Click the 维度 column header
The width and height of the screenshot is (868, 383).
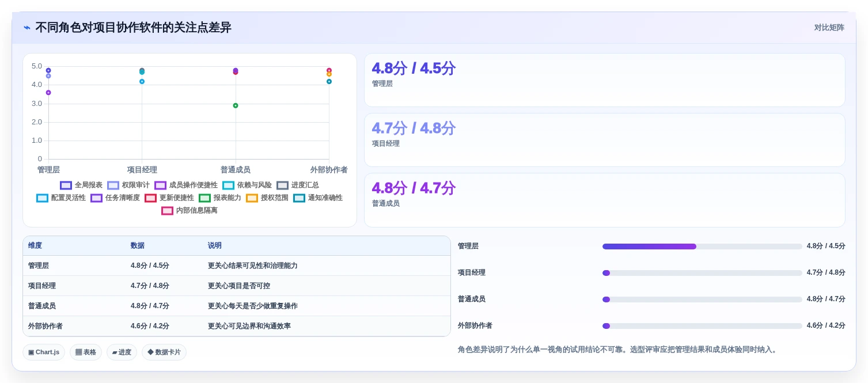click(x=35, y=246)
